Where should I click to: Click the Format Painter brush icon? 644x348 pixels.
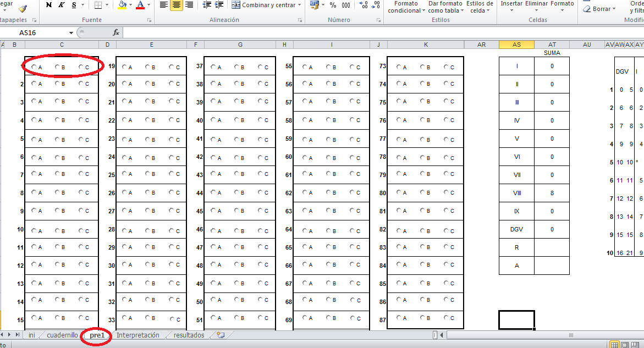pos(22,8)
